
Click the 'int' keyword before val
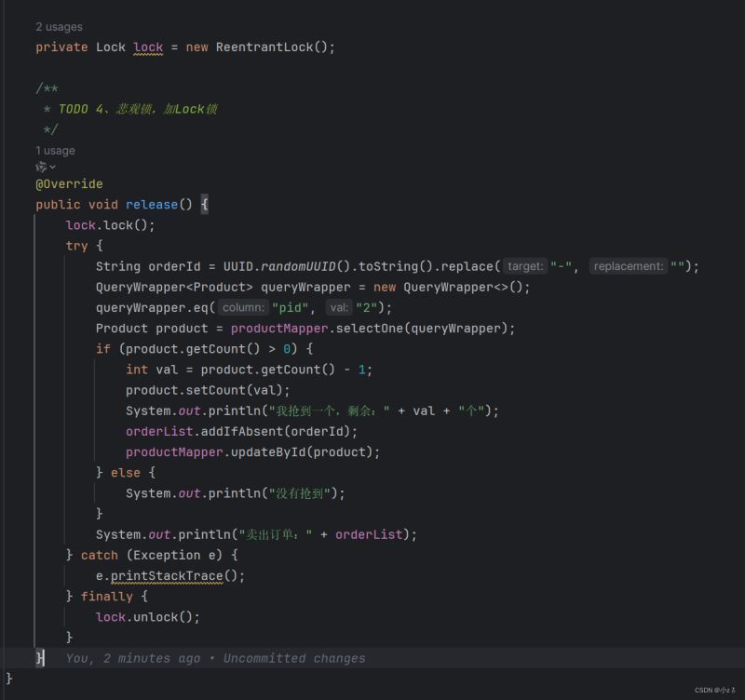tap(137, 370)
